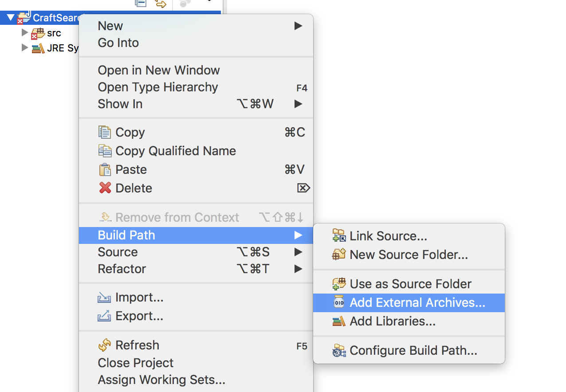Collapse the CraftSearch project tree node
566x392 pixels.
[x=11, y=18]
